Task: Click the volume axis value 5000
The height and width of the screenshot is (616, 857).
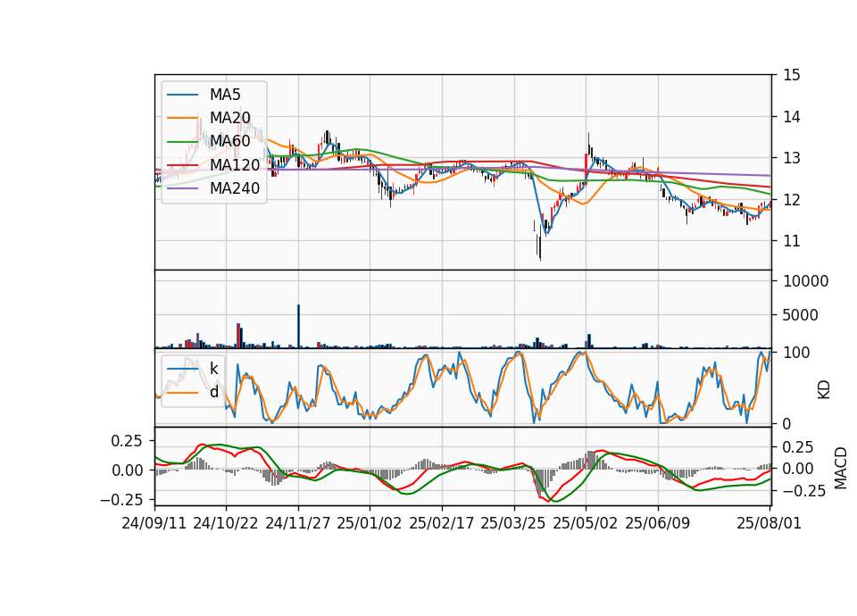Action: (801, 315)
